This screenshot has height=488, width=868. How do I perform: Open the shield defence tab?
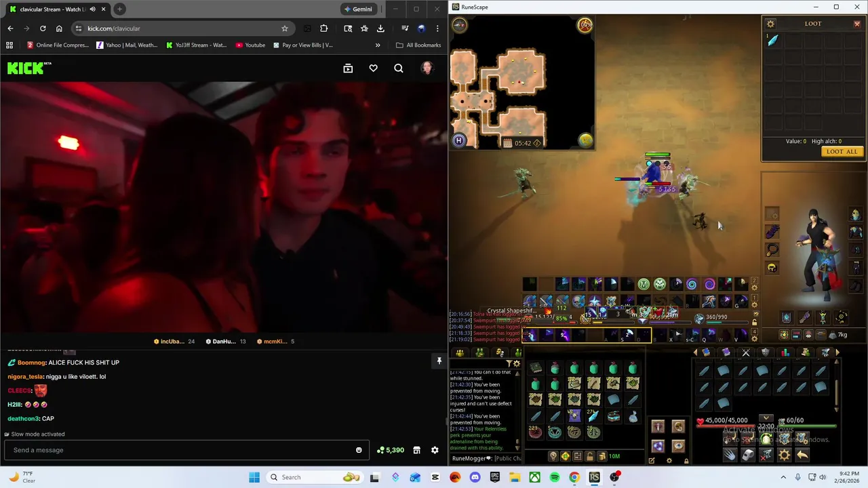(765, 352)
